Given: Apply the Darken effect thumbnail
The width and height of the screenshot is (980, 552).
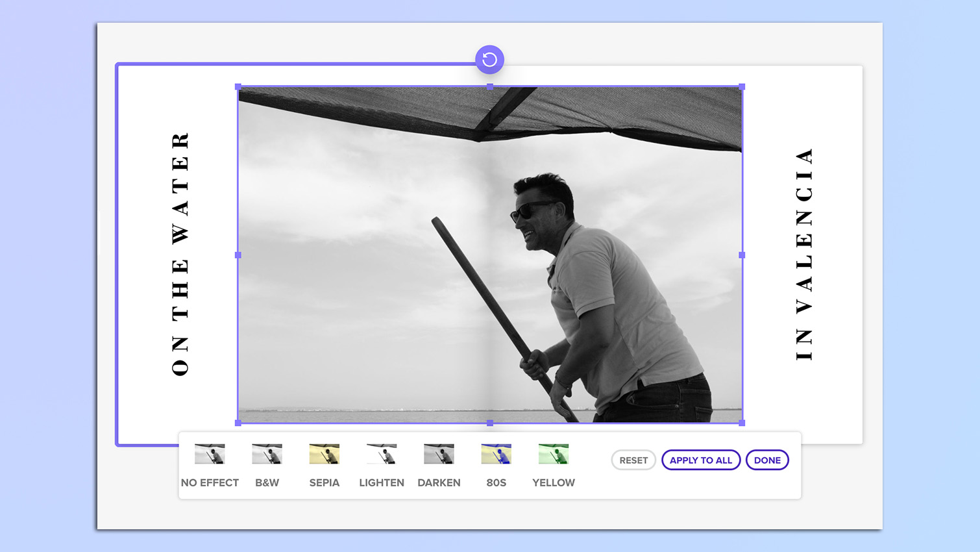Looking at the screenshot, I should pyautogui.click(x=439, y=453).
